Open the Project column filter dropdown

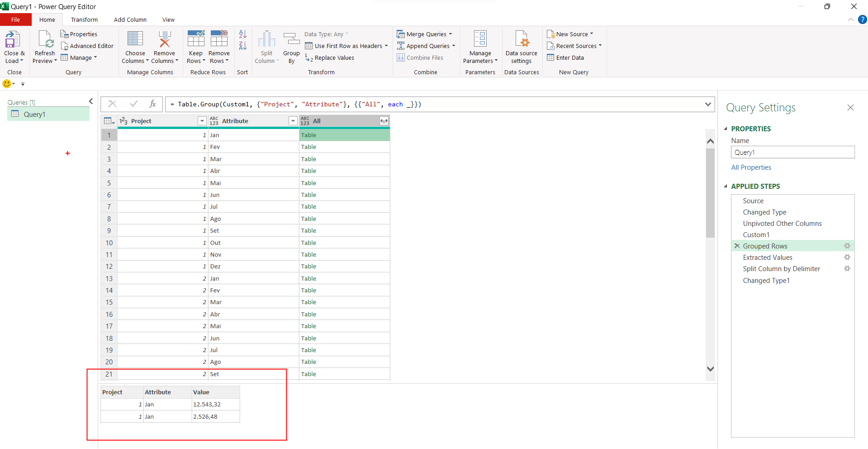pyautogui.click(x=202, y=121)
